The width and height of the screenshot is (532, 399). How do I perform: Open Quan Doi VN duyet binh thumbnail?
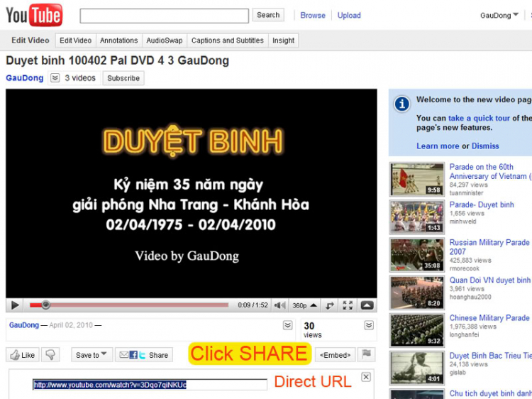tap(416, 293)
